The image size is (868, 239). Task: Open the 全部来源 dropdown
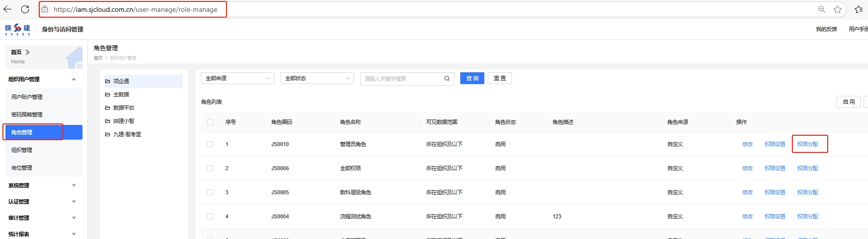(237, 79)
